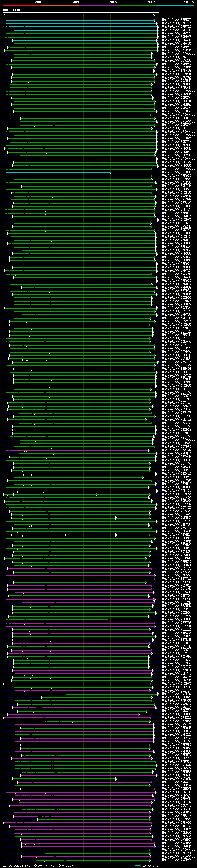This screenshot has height=868, width=197.
Task: Click the cyan alignment bar of UniRef100_B9N4W8
Action: click(x=85, y=40)
